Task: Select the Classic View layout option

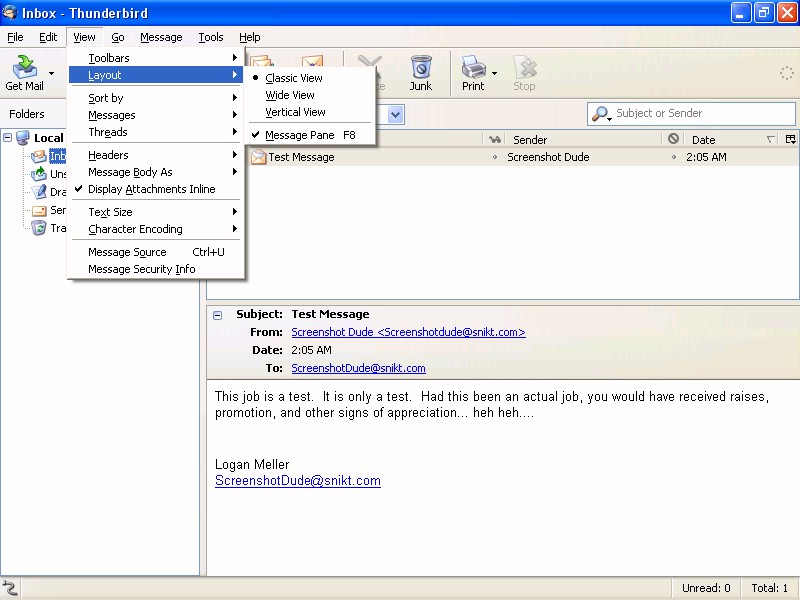Action: point(310,78)
